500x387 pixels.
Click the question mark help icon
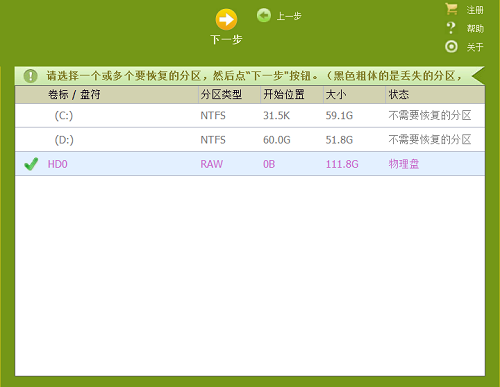point(451,28)
